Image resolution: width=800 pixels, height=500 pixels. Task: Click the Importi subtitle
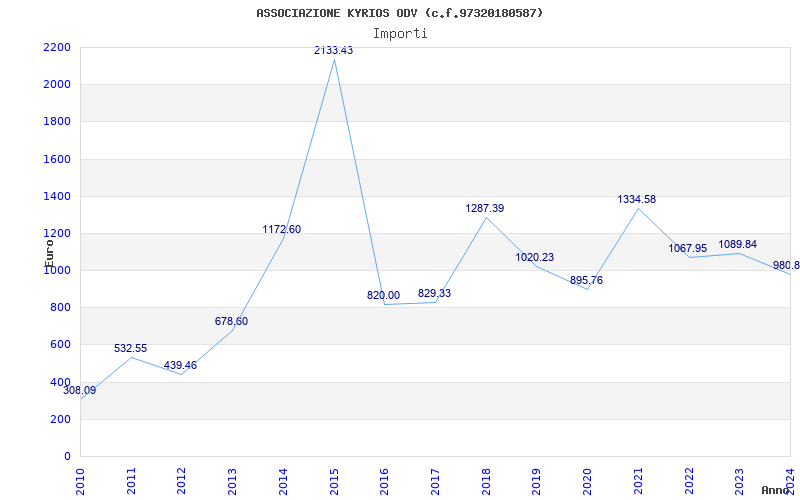coord(400,34)
